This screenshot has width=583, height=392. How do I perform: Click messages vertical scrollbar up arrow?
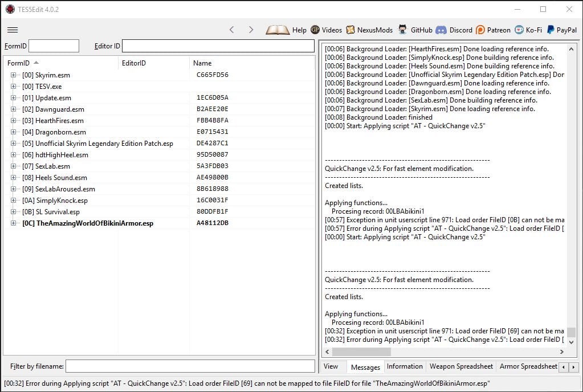571,49
